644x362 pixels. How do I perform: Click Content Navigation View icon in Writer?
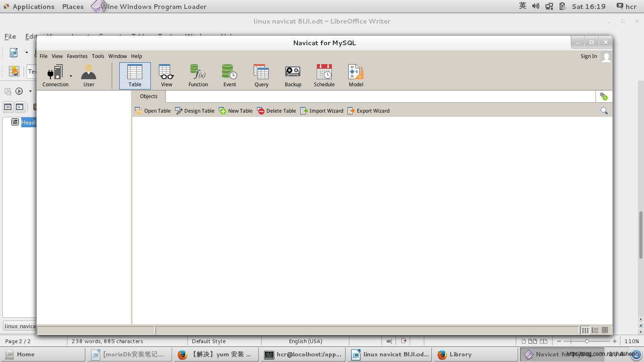tap(19, 107)
